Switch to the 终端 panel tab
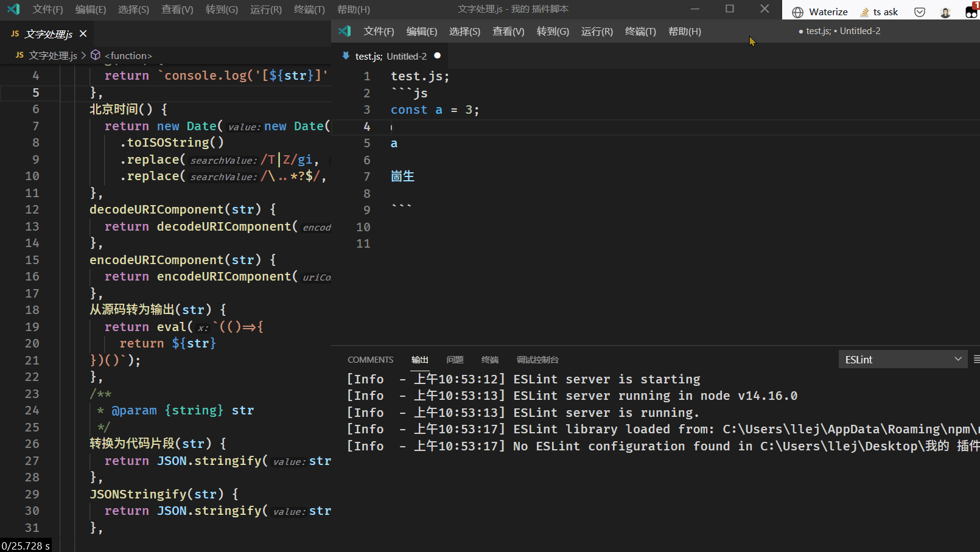 click(x=490, y=360)
